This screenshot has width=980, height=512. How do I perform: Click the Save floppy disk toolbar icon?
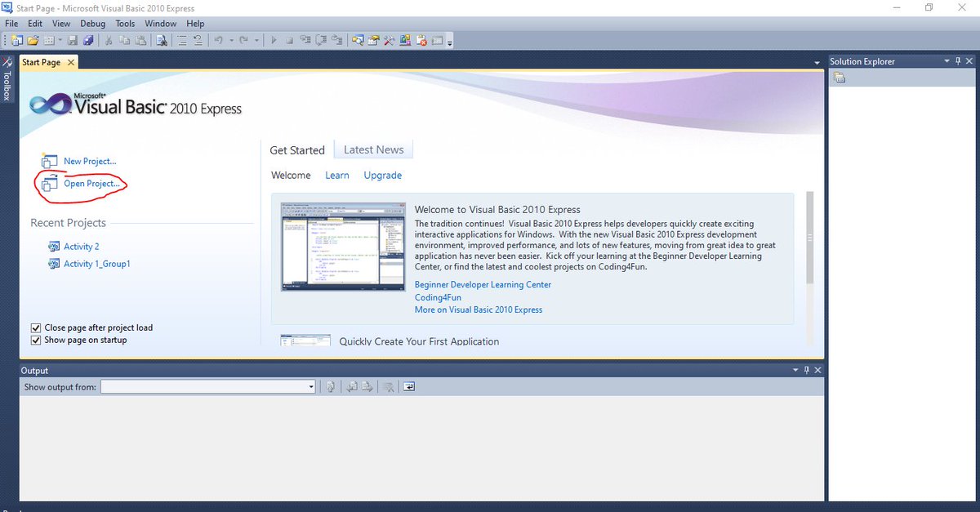point(73,40)
